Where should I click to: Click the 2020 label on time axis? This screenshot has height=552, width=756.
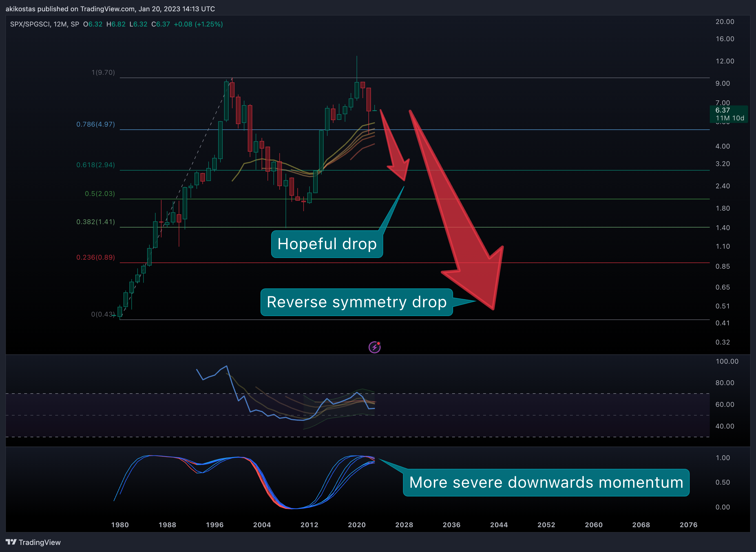tap(357, 525)
